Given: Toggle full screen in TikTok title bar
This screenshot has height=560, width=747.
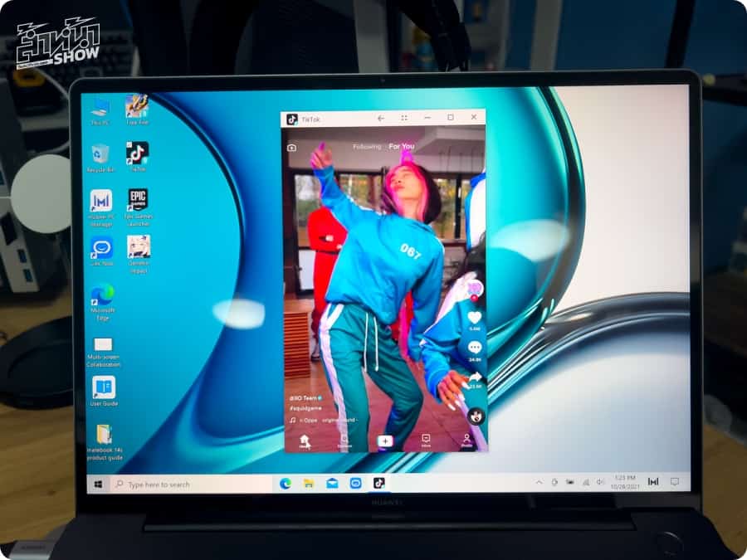Looking at the screenshot, I should coord(404,118).
